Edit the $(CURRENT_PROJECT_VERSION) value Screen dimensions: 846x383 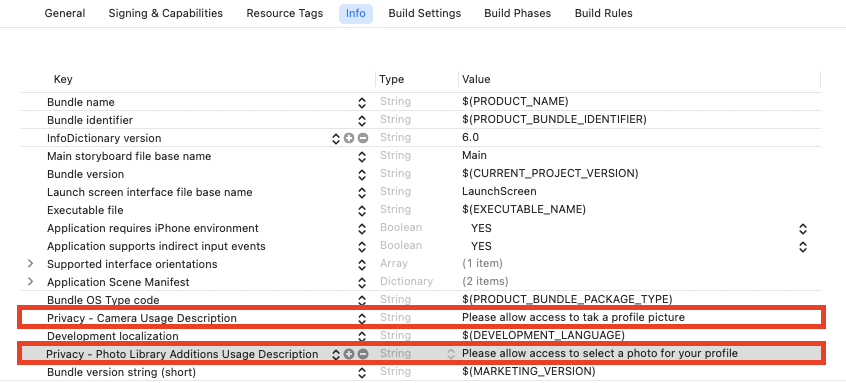click(x=550, y=174)
